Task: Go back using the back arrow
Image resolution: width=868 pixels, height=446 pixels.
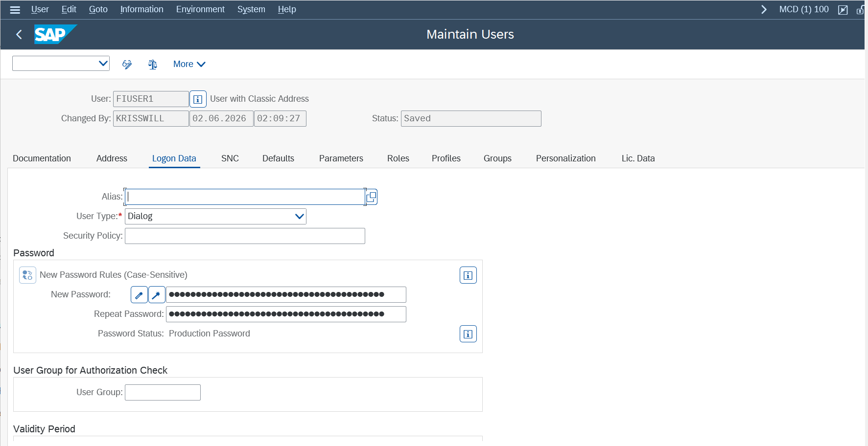Action: coord(19,34)
